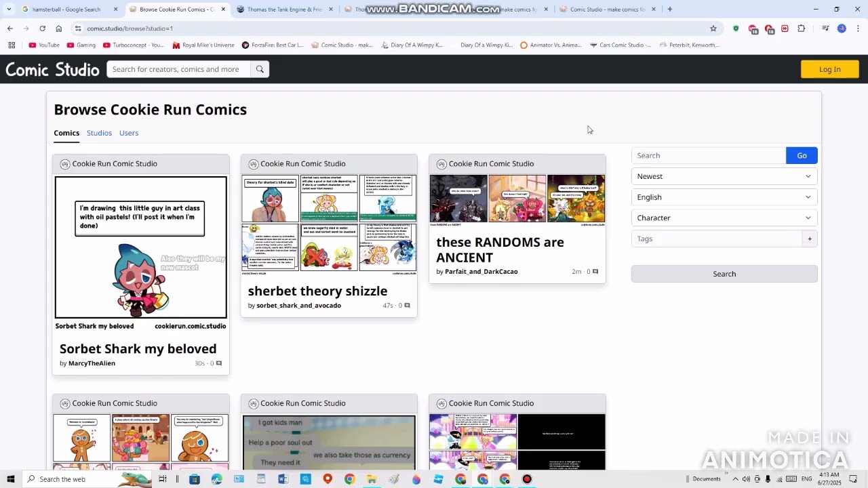Open these RANDOMS are ANCIENT title
The width and height of the screenshot is (868, 488).
coord(500,249)
